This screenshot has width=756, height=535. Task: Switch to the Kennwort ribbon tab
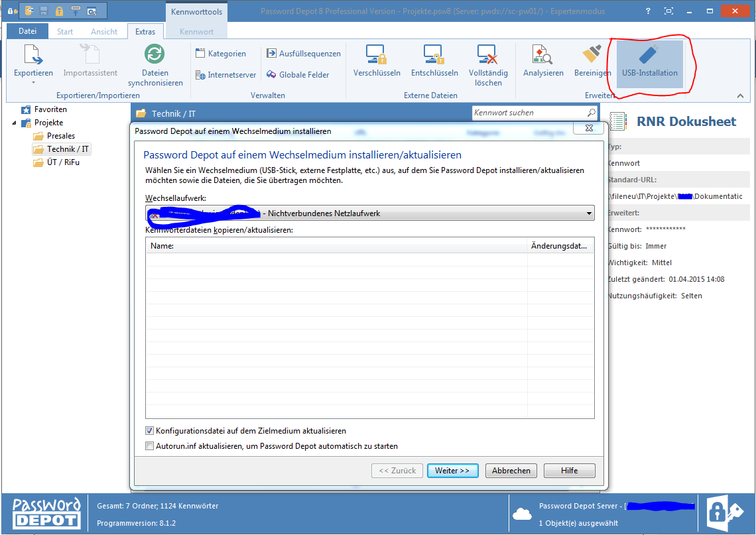click(x=196, y=31)
